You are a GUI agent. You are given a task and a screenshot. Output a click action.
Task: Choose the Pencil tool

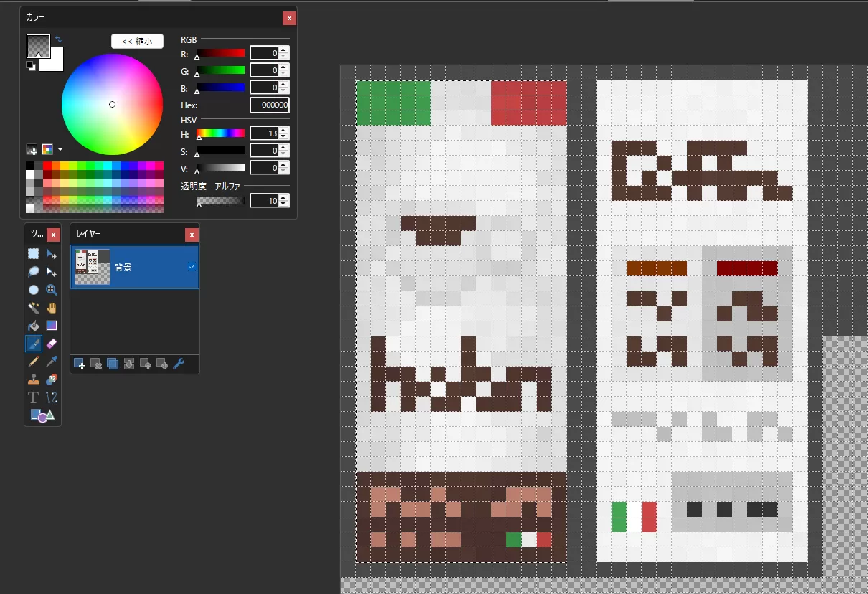pos(33,362)
